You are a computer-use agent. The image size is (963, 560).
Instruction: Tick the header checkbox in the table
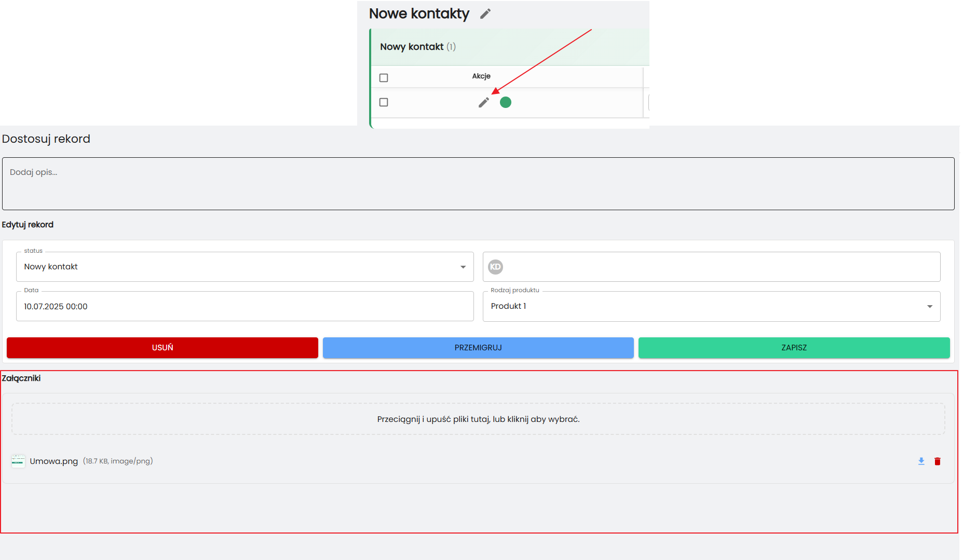pos(384,78)
